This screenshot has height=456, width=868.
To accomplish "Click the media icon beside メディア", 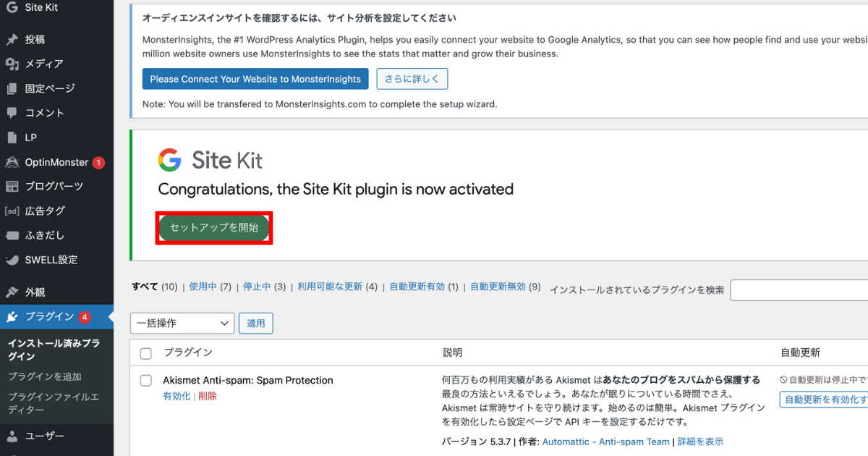I will [12, 64].
